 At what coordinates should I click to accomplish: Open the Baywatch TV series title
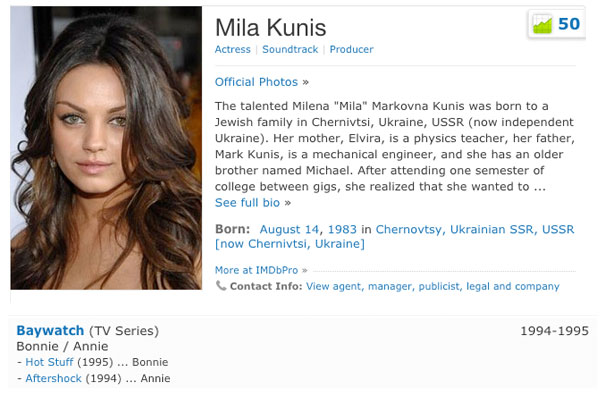(x=50, y=330)
